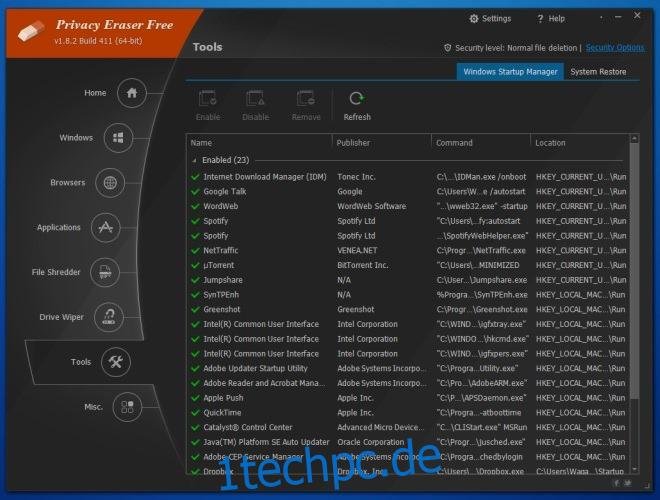Open the File Shredder icon

105,272
